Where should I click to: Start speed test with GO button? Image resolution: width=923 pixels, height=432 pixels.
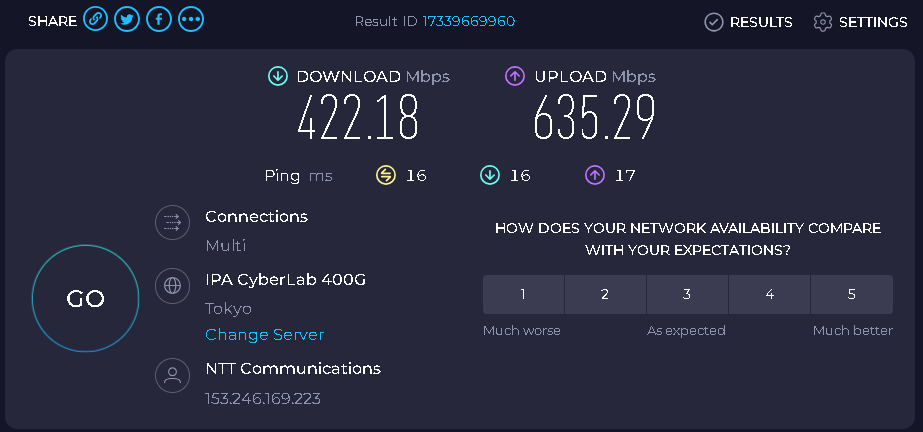tap(85, 298)
